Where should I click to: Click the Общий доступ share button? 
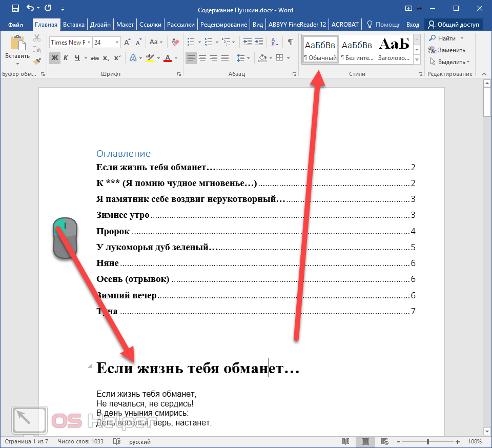click(x=454, y=25)
